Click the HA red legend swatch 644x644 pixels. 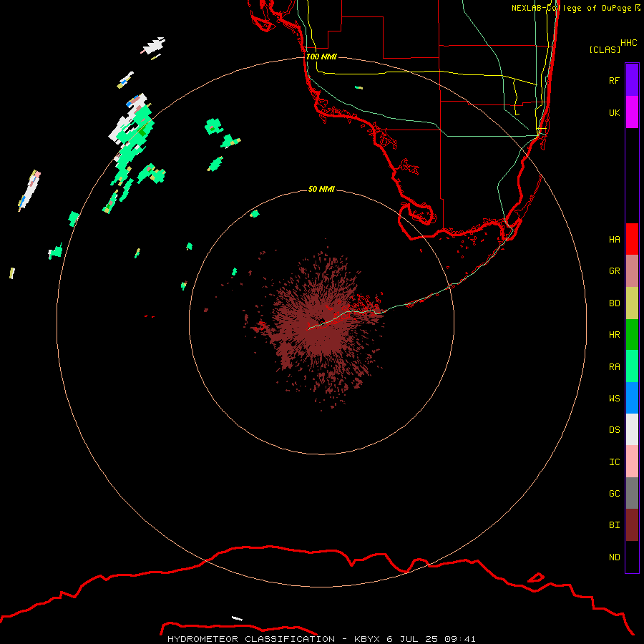pos(632,239)
